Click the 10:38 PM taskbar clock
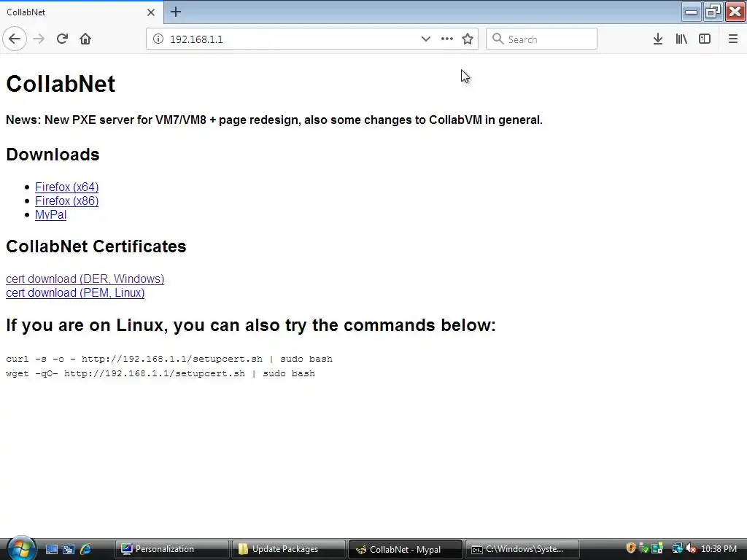The width and height of the screenshot is (747, 560). [719, 549]
